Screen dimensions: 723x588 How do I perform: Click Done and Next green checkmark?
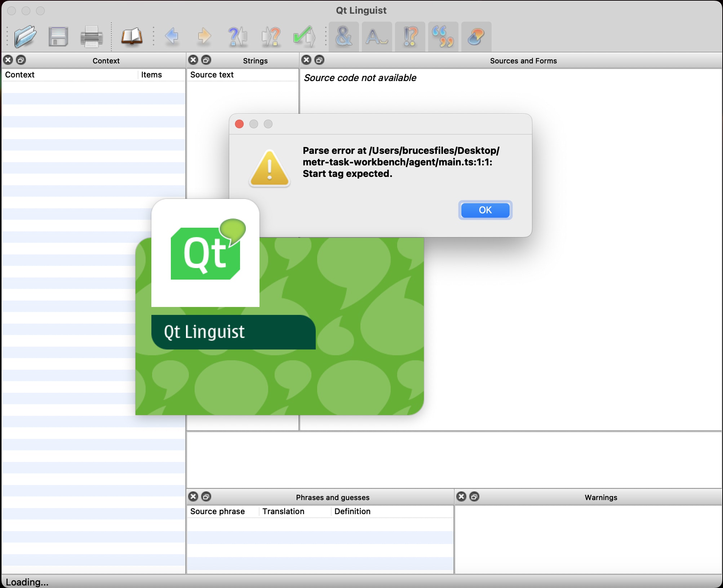tap(304, 36)
